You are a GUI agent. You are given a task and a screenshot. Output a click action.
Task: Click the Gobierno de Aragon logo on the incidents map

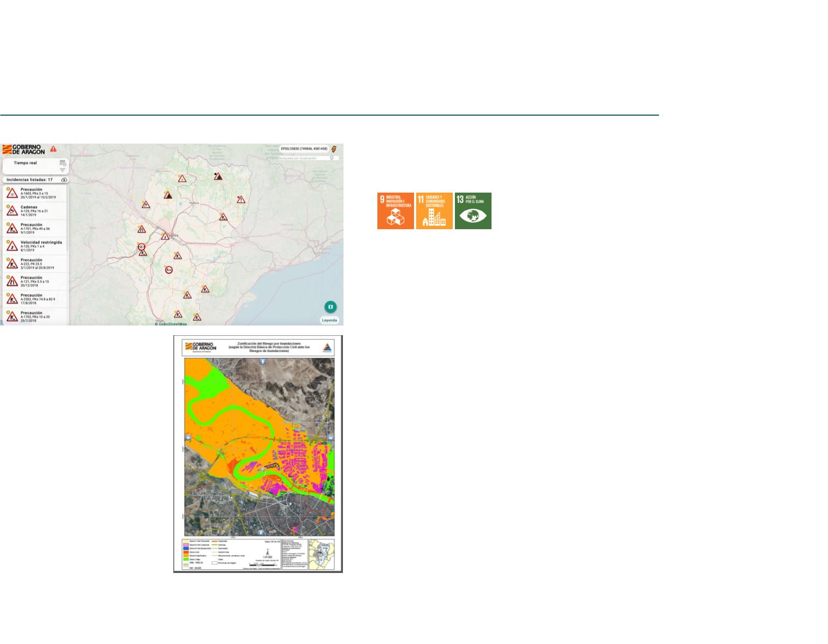coord(24,149)
